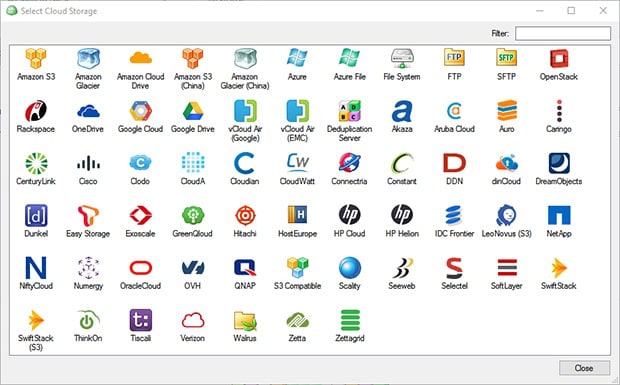
Task: Select the Rackspace icon
Action: tap(36, 111)
